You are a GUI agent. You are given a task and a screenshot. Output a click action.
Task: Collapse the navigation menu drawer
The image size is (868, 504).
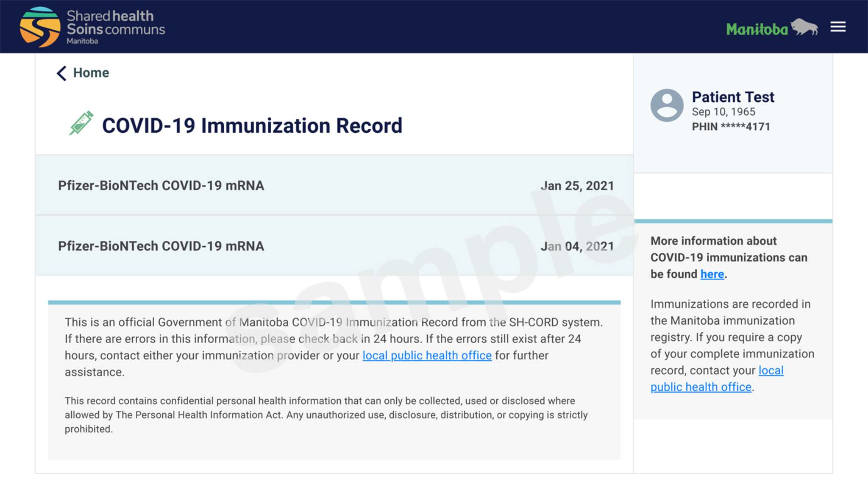(x=837, y=26)
